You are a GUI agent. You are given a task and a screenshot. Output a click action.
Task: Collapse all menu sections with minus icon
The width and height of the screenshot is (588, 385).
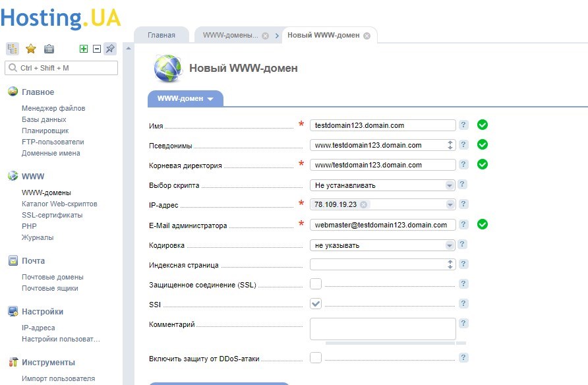point(97,49)
